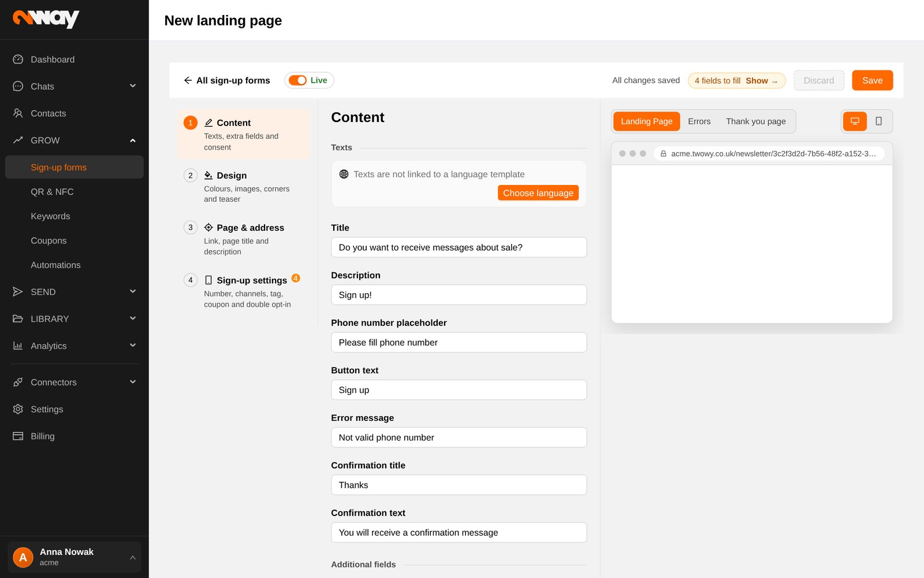Switch preview to mobile view
This screenshot has height=578, width=924.
click(878, 121)
